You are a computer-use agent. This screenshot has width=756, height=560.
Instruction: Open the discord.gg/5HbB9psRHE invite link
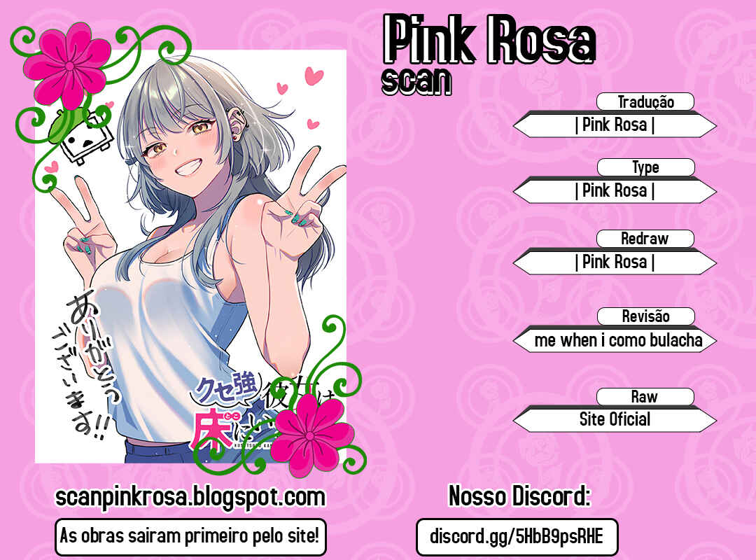(x=517, y=537)
